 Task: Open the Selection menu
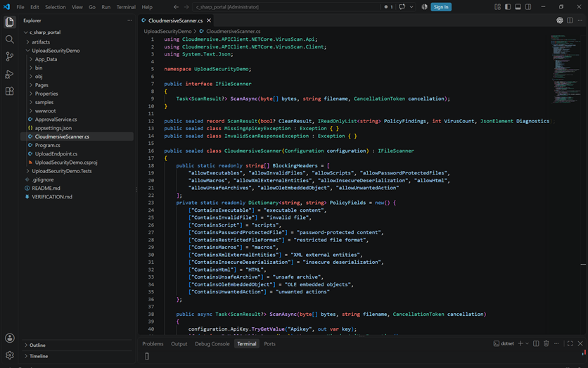click(55, 7)
